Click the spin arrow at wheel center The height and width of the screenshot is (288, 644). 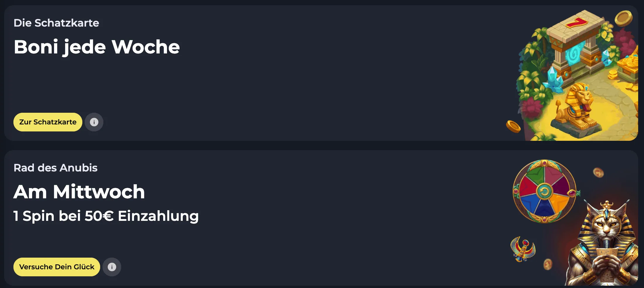pyautogui.click(x=544, y=192)
